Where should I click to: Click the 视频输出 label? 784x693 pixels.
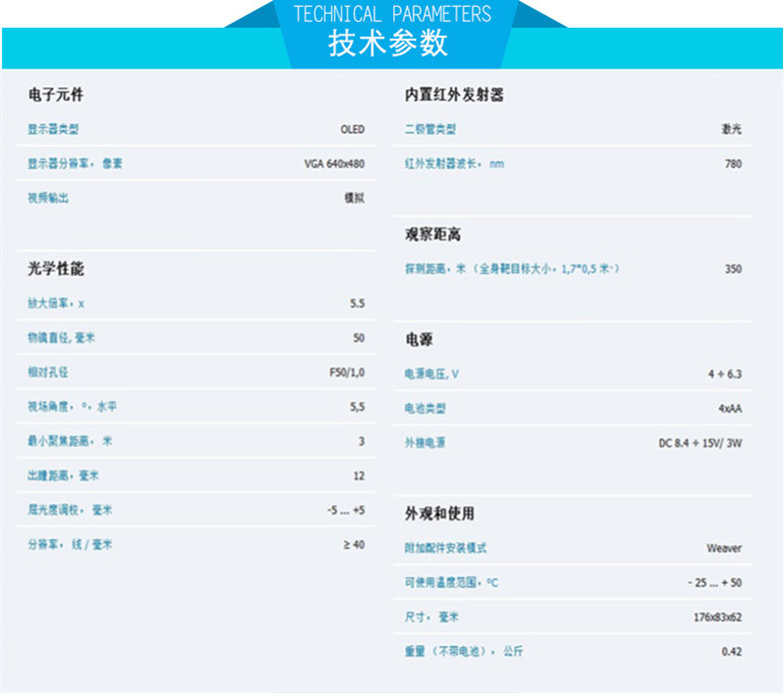(48, 199)
